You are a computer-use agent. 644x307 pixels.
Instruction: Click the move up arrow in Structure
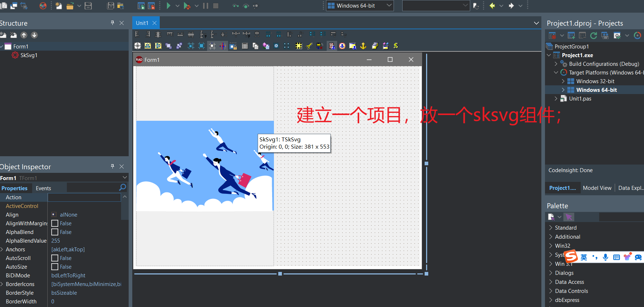[24, 35]
